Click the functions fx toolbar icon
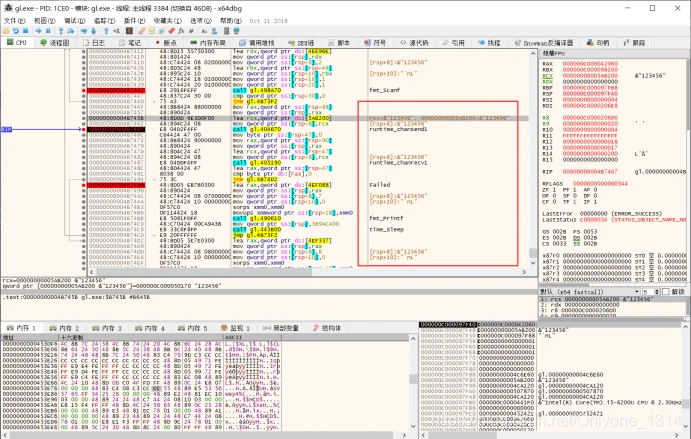Viewport: 691px width, 439px height. (181, 31)
